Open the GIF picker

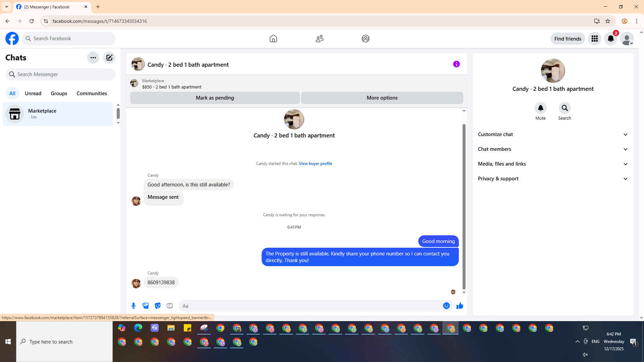[170, 306]
